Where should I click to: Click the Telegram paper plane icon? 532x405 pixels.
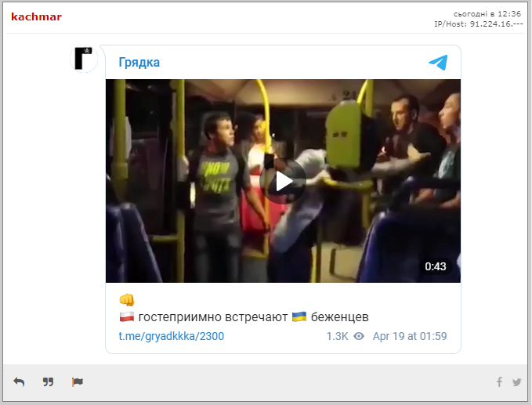[x=438, y=63]
